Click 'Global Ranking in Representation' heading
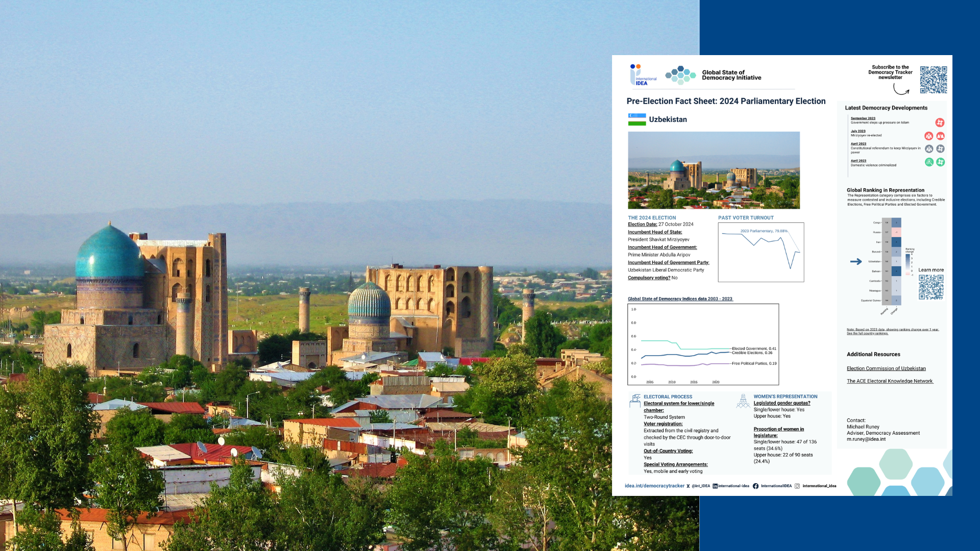This screenshot has width=980, height=551. click(886, 190)
